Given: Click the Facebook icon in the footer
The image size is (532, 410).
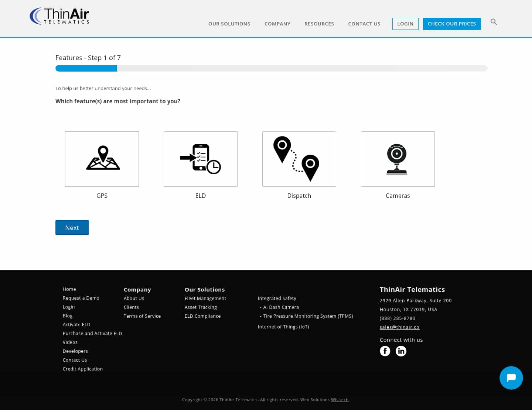Looking at the screenshot, I should pyautogui.click(x=385, y=351).
